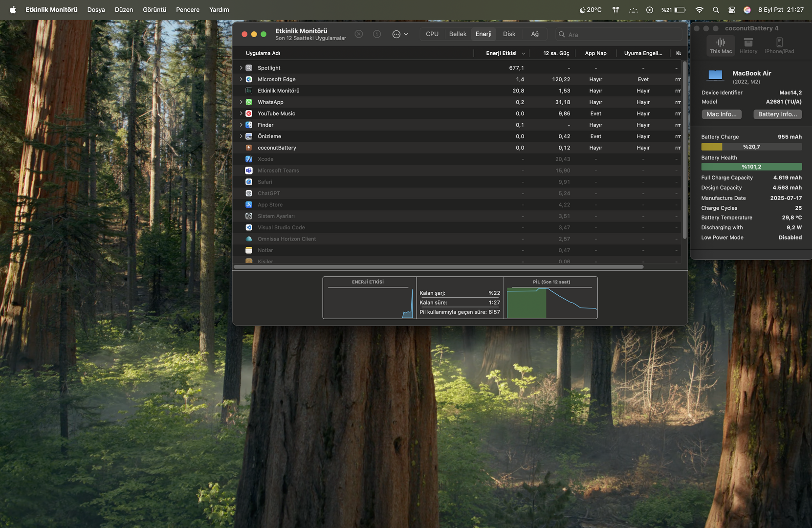Viewport: 812px width, 528px height.
Task: Switch to the Ağ tab
Action: tap(535, 34)
